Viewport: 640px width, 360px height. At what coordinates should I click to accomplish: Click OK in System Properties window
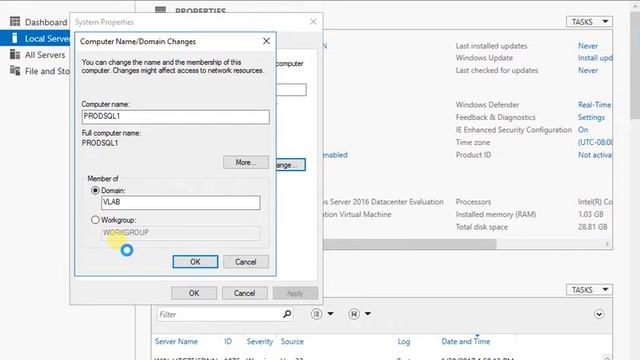pyautogui.click(x=194, y=293)
